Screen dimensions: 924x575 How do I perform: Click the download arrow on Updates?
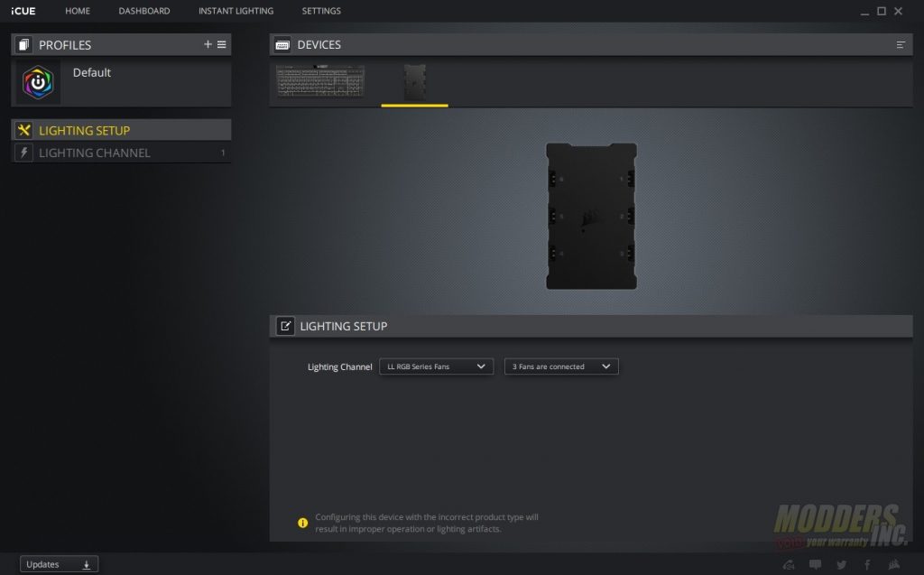(x=86, y=565)
